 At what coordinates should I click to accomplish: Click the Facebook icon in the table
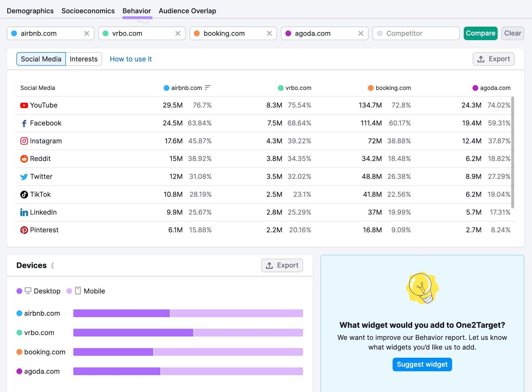pyautogui.click(x=23, y=123)
